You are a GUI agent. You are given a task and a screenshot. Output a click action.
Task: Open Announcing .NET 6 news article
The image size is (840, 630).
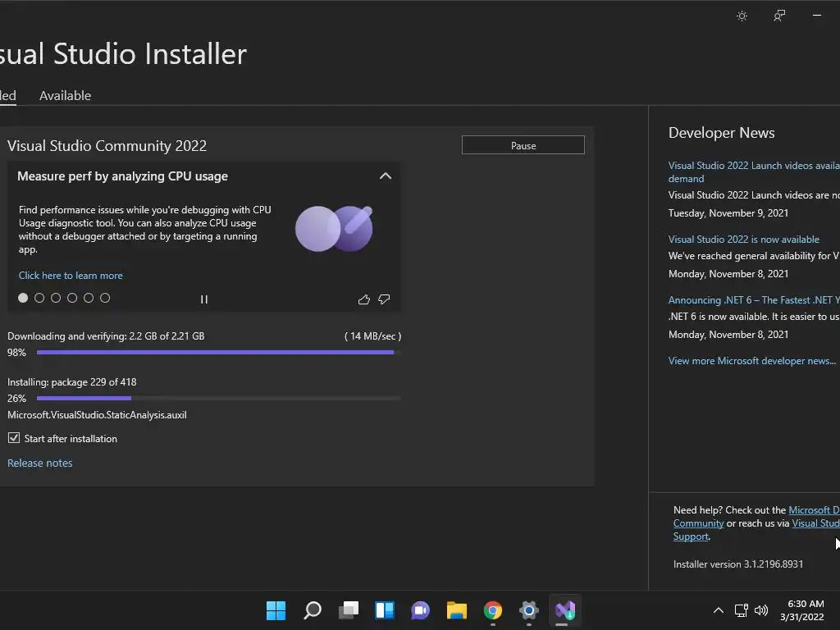pyautogui.click(x=754, y=300)
